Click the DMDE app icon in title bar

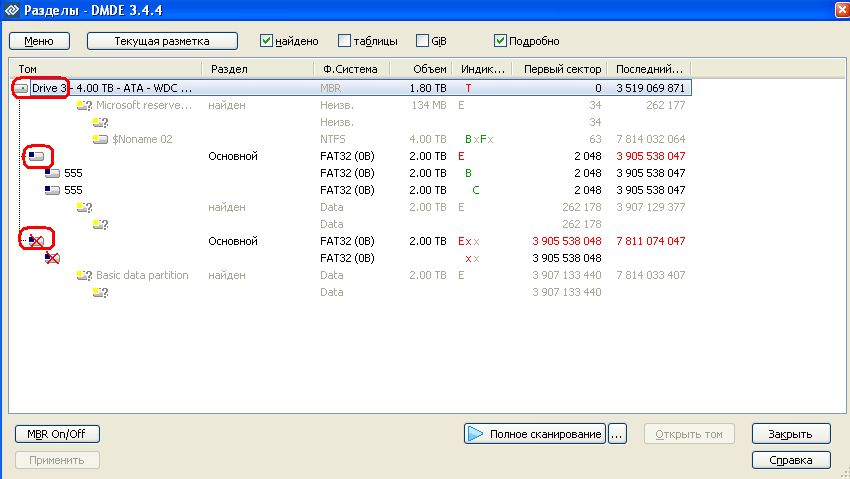coord(11,10)
